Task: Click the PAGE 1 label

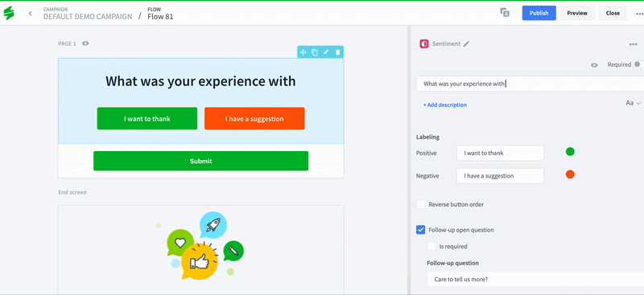Action: pos(67,43)
